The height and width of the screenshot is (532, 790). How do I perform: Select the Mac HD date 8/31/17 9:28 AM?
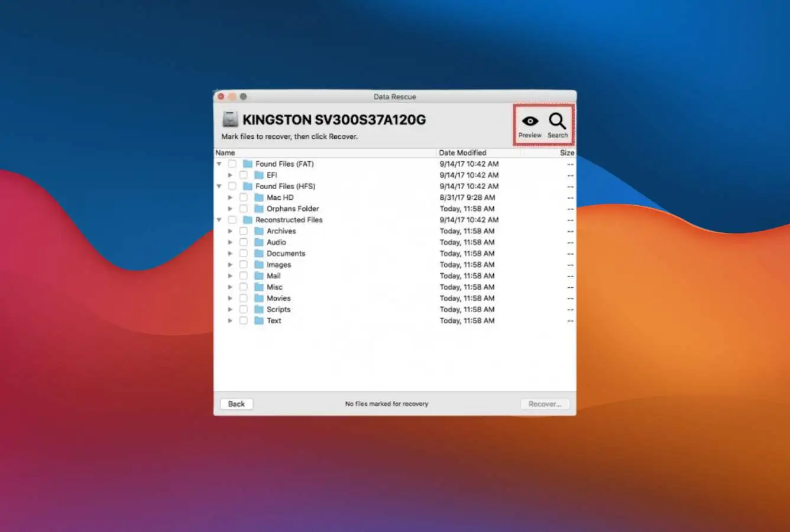(x=467, y=197)
